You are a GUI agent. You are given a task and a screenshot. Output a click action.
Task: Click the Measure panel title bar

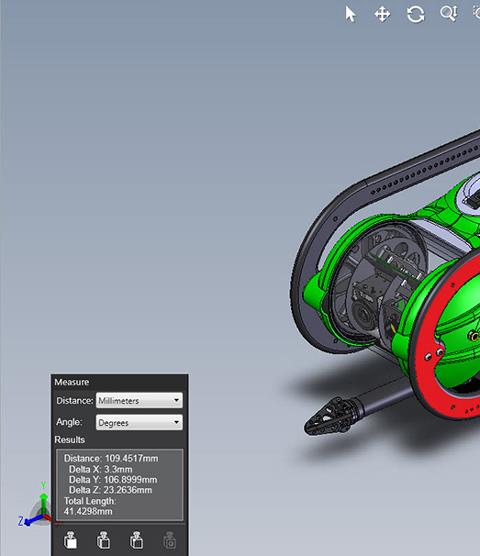pyautogui.click(x=119, y=382)
